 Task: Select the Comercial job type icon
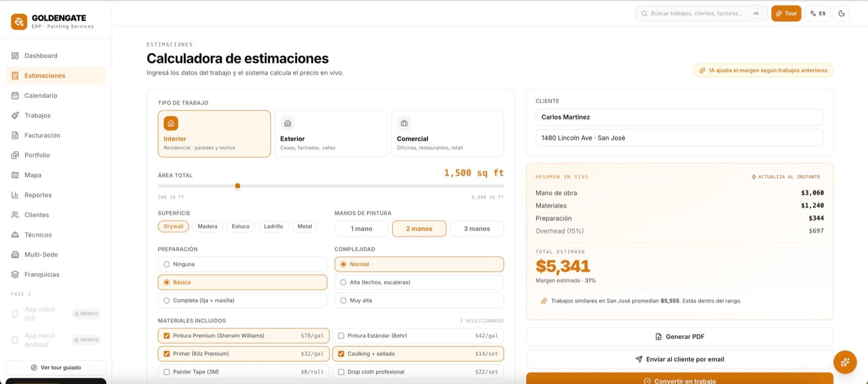coord(404,123)
